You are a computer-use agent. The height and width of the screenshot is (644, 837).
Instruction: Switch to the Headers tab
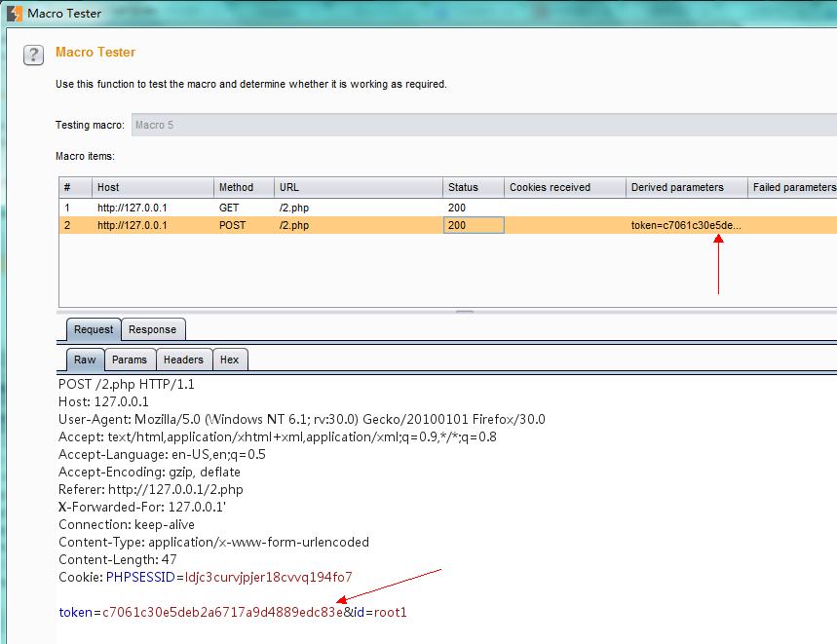pyautogui.click(x=183, y=360)
